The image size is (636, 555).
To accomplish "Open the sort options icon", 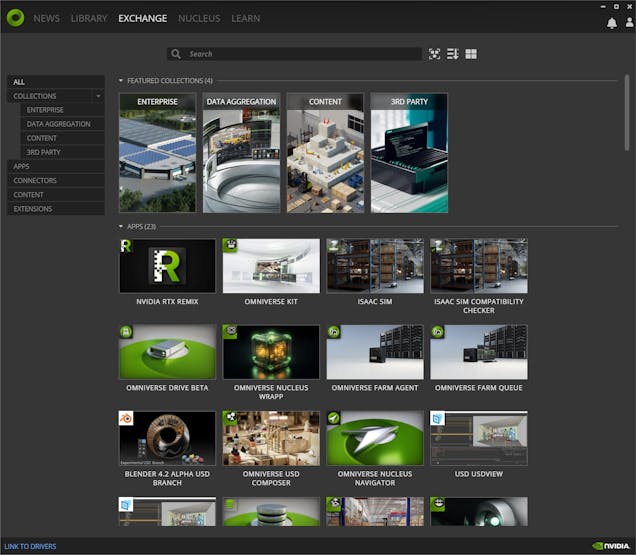I will click(453, 54).
